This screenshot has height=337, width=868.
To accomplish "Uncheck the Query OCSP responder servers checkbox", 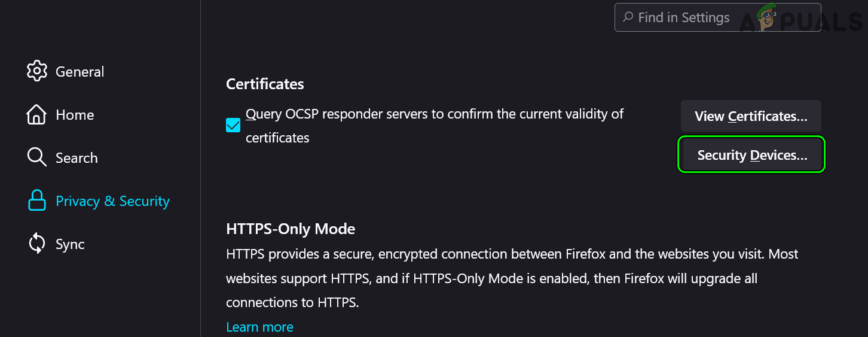I will click(233, 126).
